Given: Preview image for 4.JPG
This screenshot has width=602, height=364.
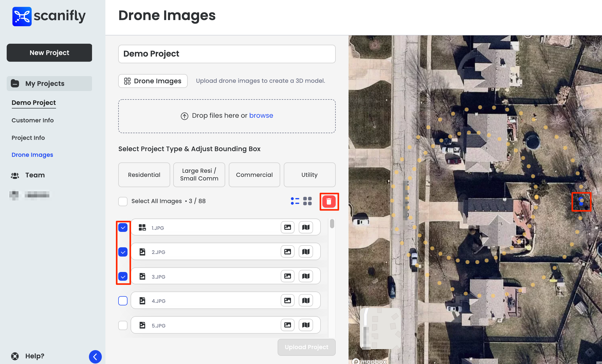Looking at the screenshot, I should pyautogui.click(x=288, y=301).
